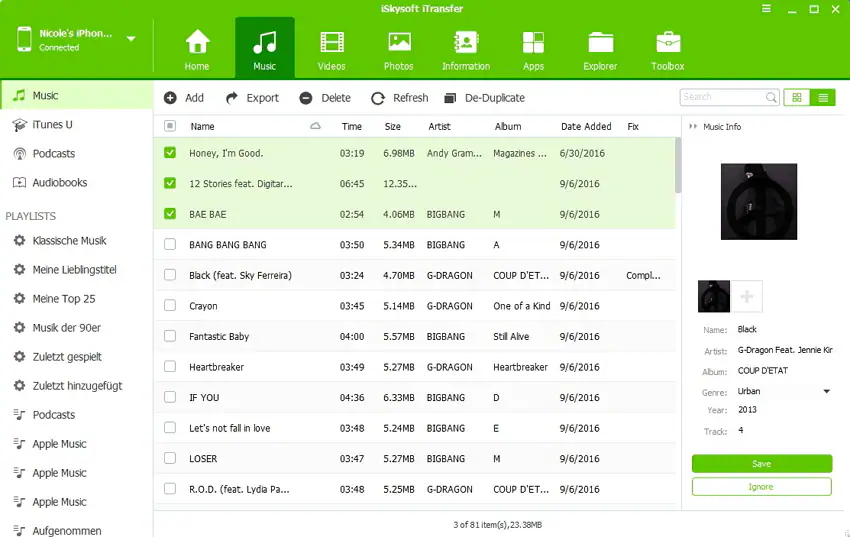This screenshot has height=537, width=850.
Task: Open the Zuletzt hinzugefügt playlist
Action: pyautogui.click(x=76, y=386)
